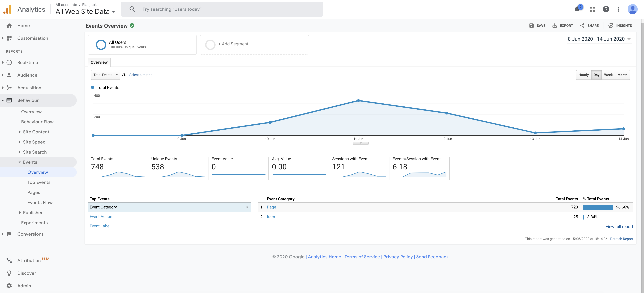The image size is (644, 293).
Task: Open the date range dropdown
Action: tap(599, 39)
